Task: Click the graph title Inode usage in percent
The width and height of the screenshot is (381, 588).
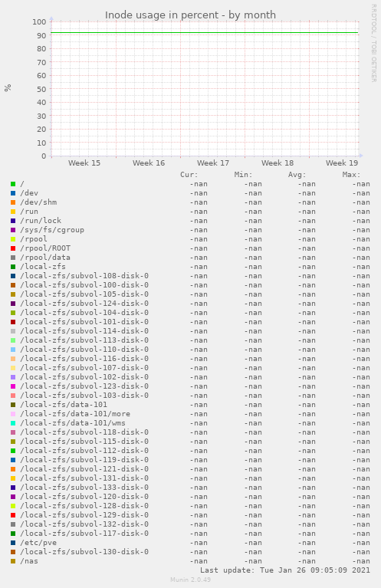Action: coord(190,15)
